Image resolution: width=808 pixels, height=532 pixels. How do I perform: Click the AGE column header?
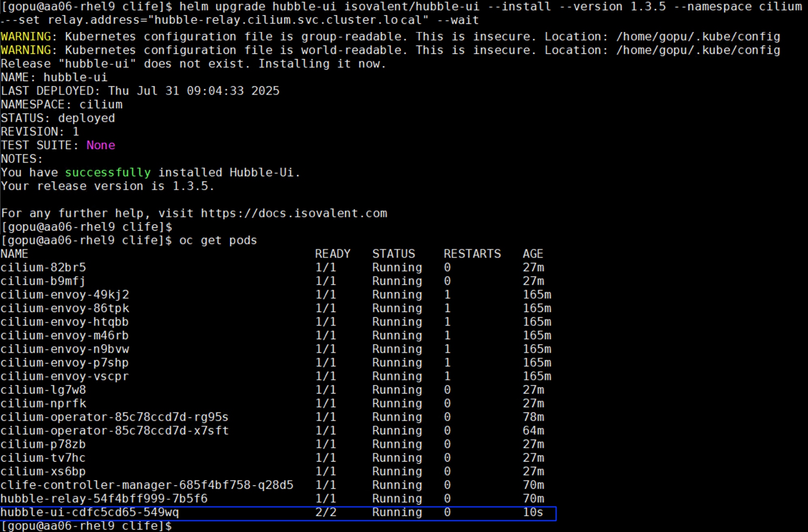pyautogui.click(x=533, y=254)
